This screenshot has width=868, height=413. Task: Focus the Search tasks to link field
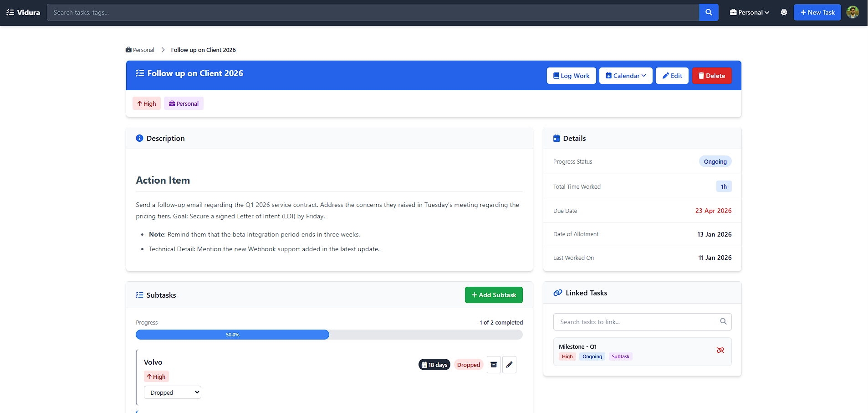(635, 322)
